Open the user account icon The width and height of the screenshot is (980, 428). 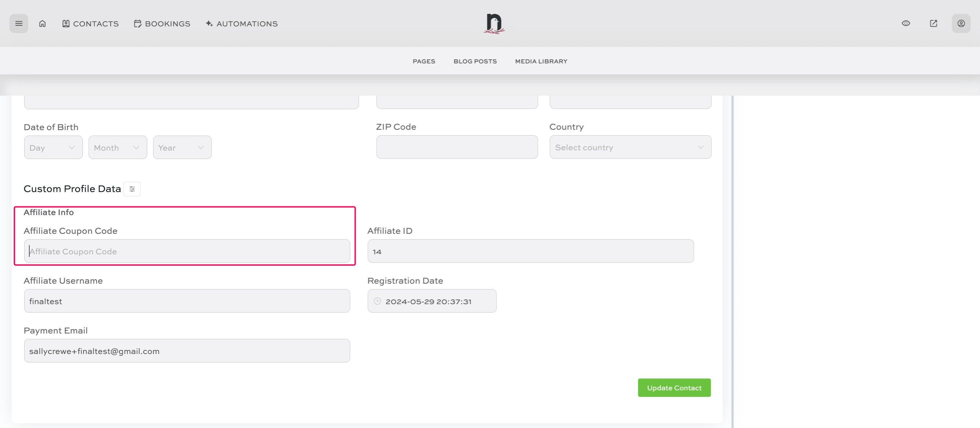[961, 23]
